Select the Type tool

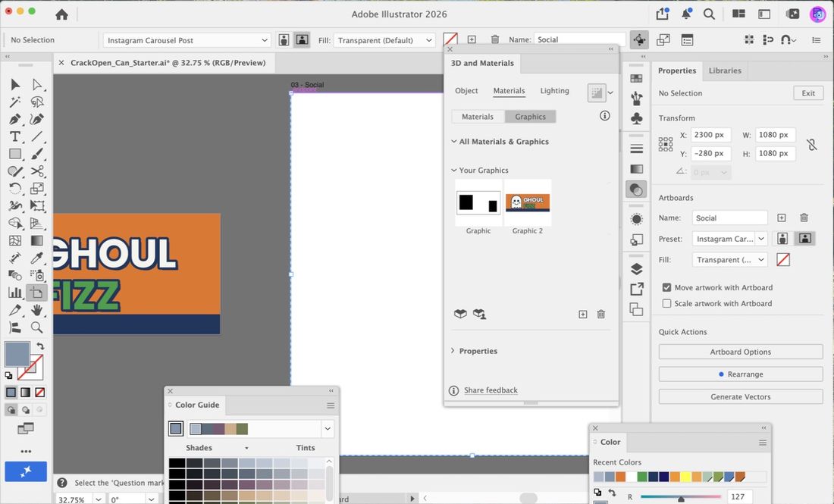[x=15, y=136]
